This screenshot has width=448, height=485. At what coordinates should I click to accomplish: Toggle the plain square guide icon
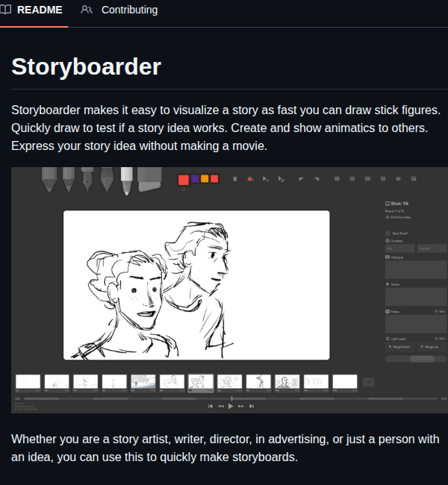(x=337, y=179)
